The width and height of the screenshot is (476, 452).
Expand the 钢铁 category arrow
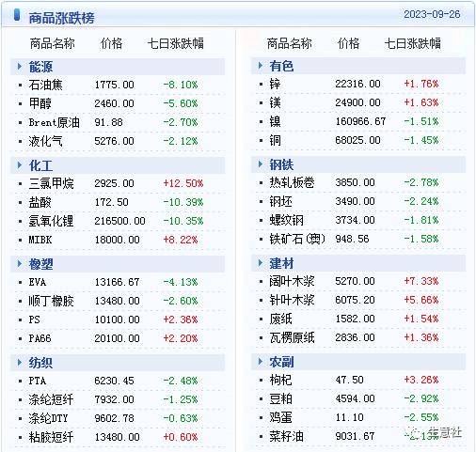point(261,164)
